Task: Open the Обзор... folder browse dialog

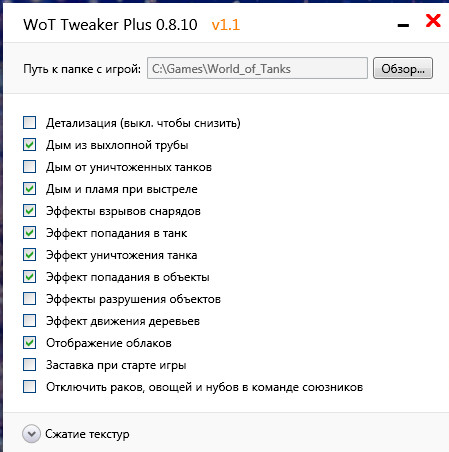Action: pos(403,68)
